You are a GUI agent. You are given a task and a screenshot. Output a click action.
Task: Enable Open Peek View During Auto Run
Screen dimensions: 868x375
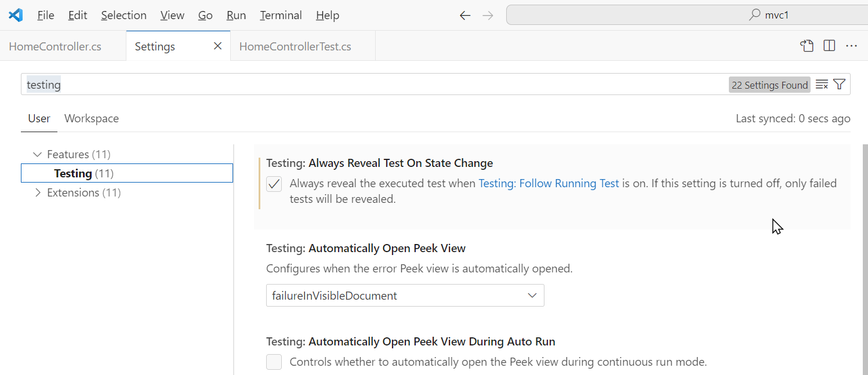pyautogui.click(x=274, y=362)
